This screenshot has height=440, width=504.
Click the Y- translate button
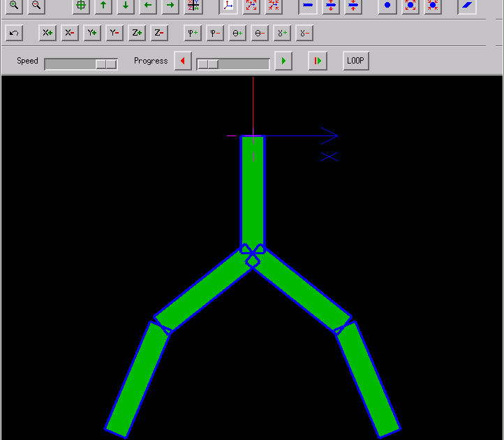(x=114, y=33)
